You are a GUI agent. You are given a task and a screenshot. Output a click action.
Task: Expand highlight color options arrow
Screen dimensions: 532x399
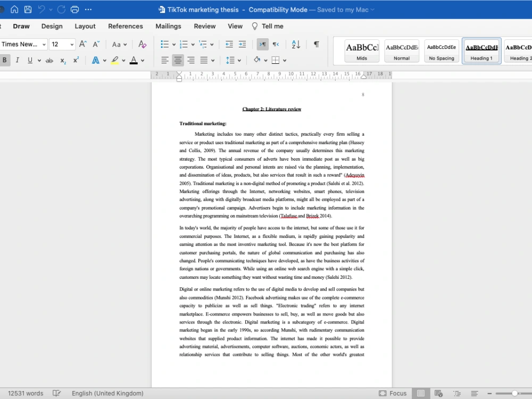tap(123, 61)
